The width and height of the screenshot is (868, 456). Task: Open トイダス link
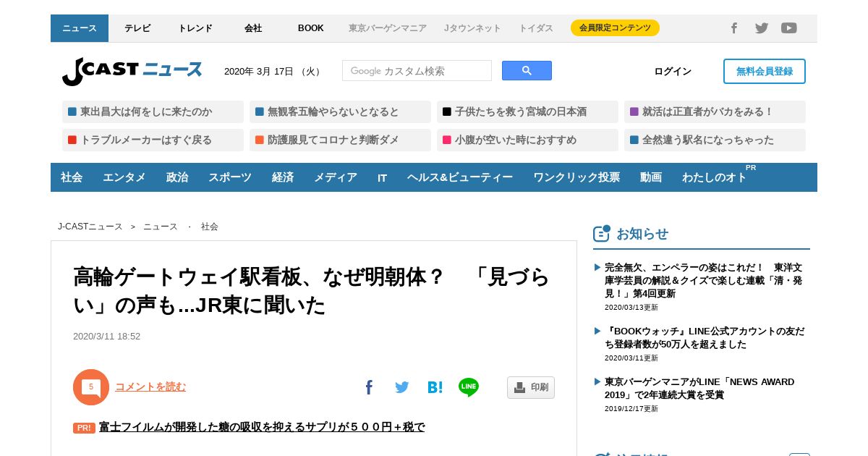[x=536, y=28]
